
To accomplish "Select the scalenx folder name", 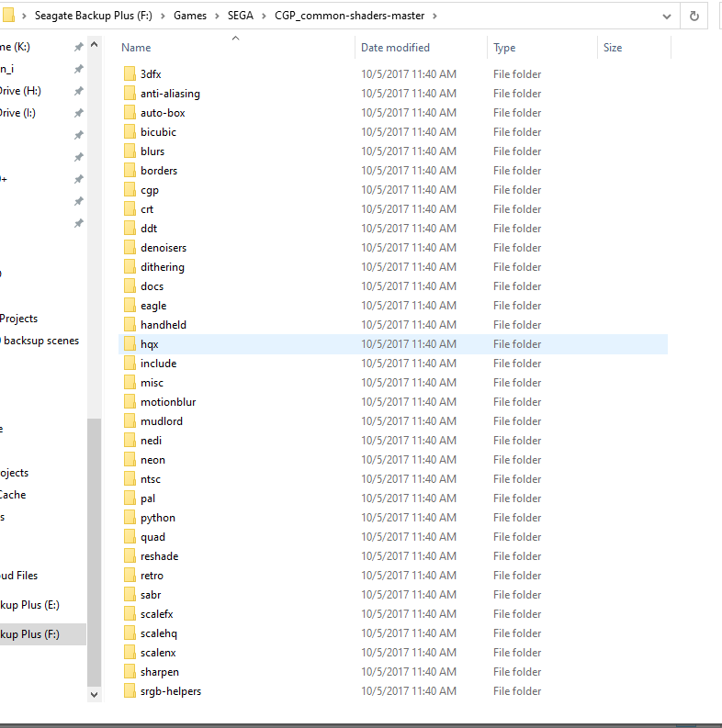I will pos(158,653).
